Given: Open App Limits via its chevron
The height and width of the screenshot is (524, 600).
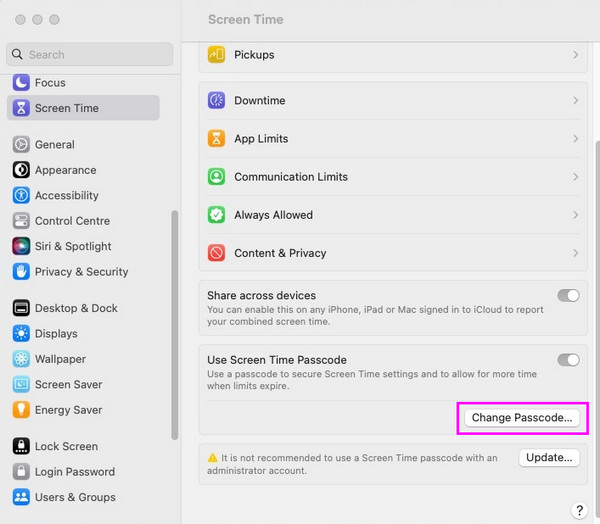Looking at the screenshot, I should coord(576,139).
